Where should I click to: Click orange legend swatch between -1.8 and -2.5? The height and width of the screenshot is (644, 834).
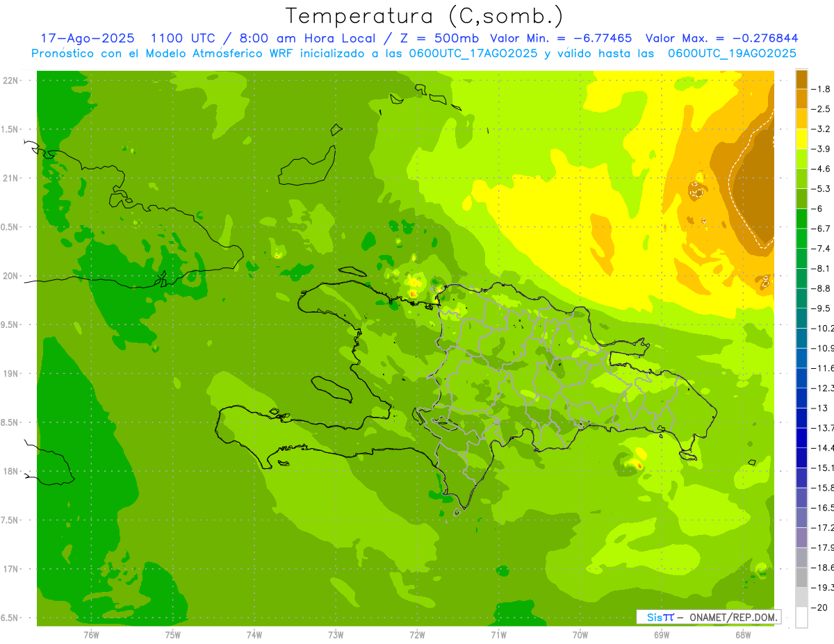(x=801, y=99)
